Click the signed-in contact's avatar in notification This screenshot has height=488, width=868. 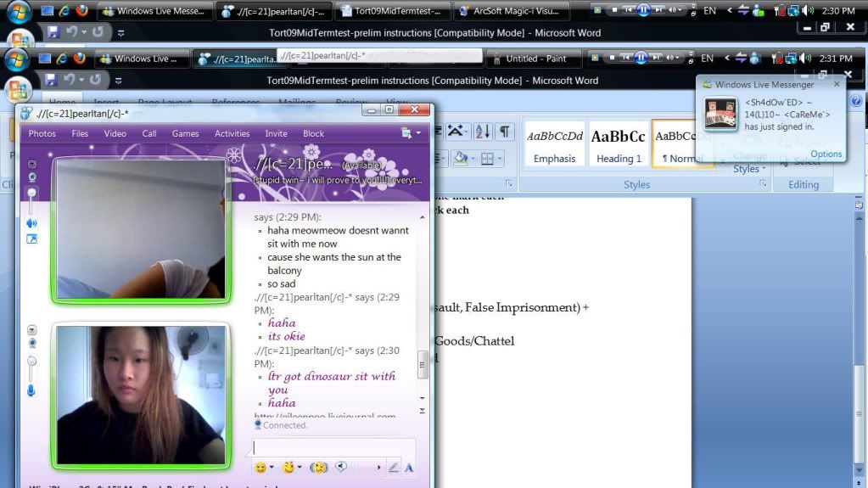click(720, 114)
